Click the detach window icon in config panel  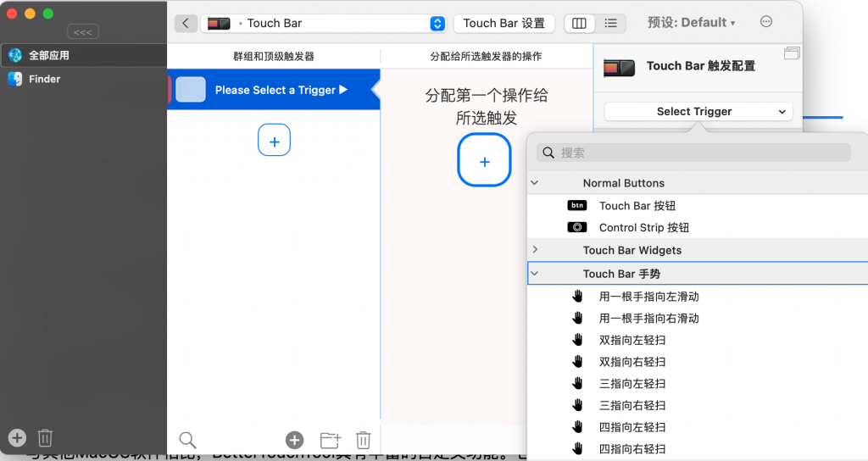tap(792, 53)
